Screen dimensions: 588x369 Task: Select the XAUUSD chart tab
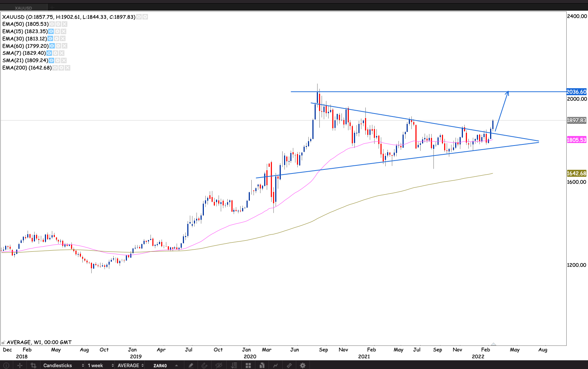pyautogui.click(x=24, y=8)
